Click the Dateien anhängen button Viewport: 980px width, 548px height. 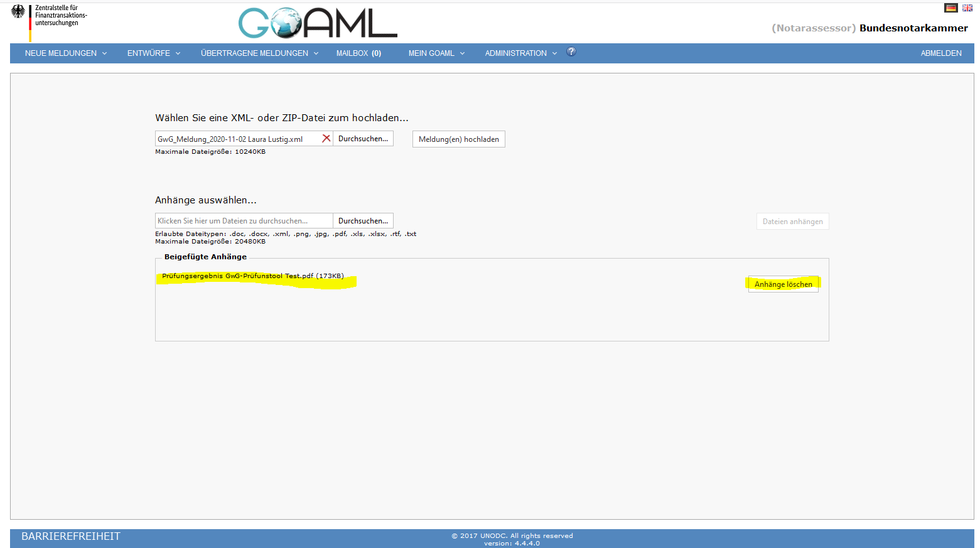click(x=792, y=222)
